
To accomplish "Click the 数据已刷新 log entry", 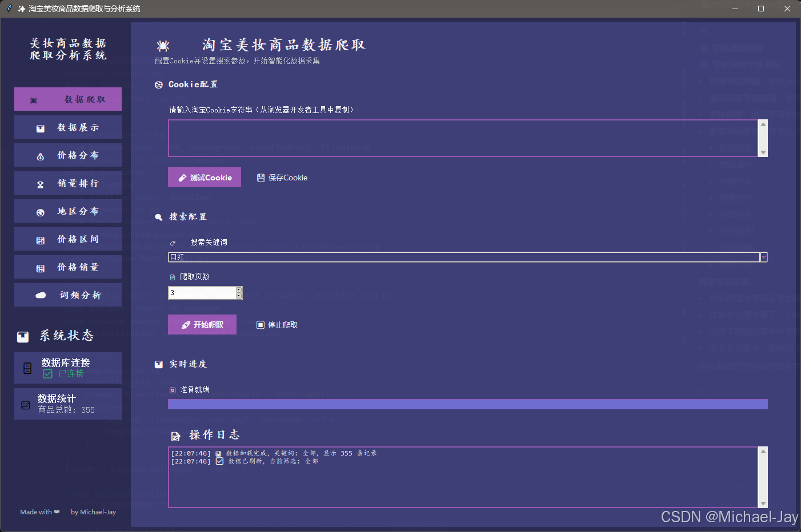I will point(245,461).
